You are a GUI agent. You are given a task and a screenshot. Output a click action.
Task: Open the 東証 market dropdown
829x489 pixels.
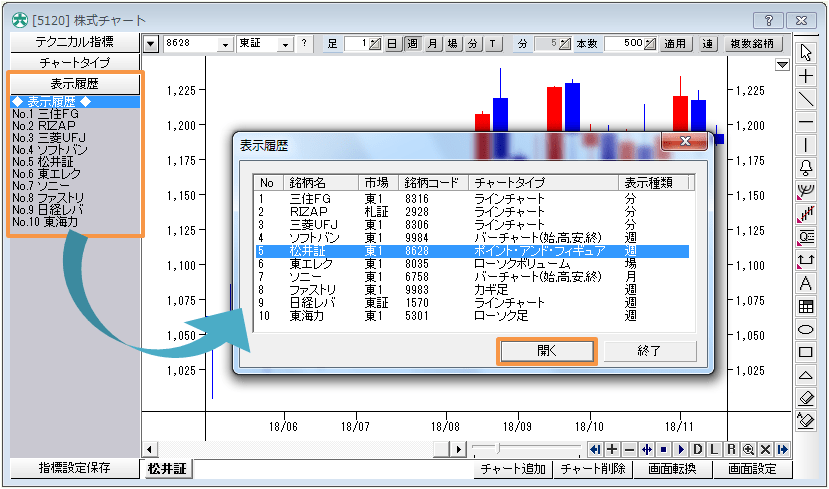(285, 44)
